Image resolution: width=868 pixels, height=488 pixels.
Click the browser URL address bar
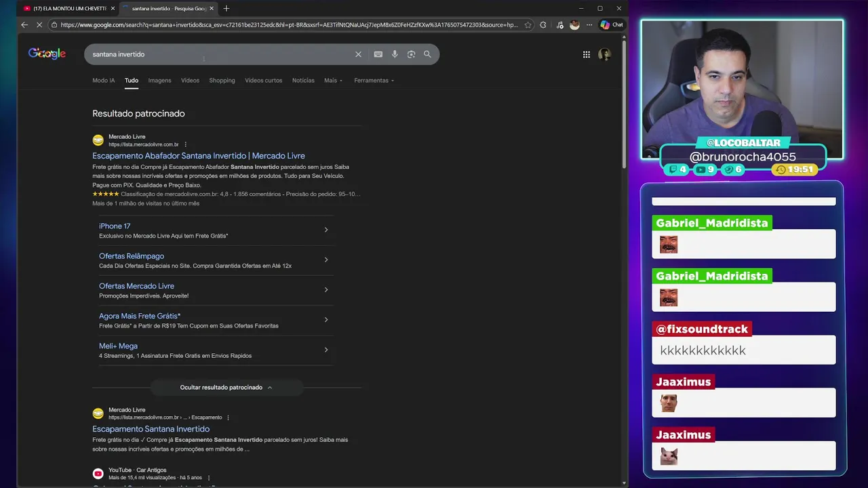pos(288,25)
